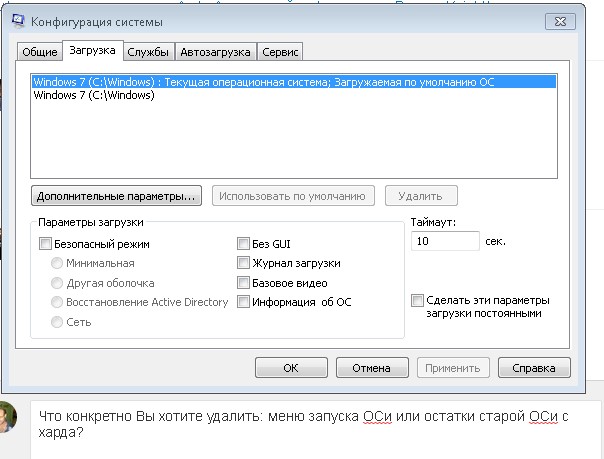Select Восстановление Active Directory option
The width and height of the screenshot is (604, 459).
[57, 302]
